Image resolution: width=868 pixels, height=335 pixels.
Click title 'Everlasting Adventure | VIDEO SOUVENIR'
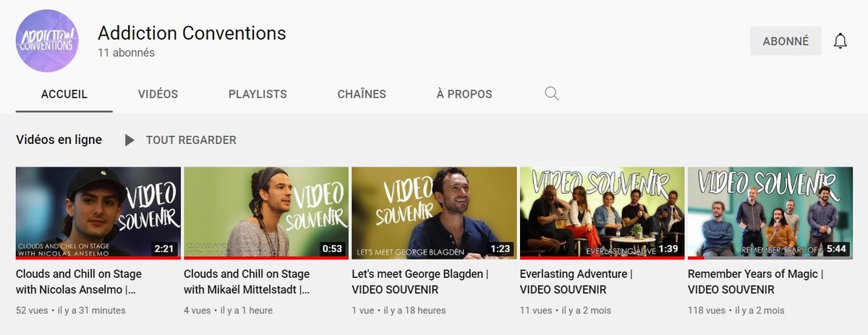(576, 282)
